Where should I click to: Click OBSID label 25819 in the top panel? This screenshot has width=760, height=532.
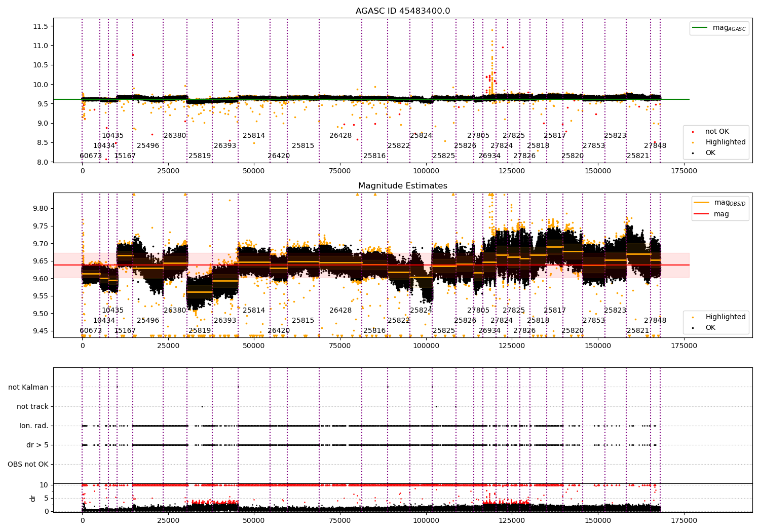pyautogui.click(x=200, y=156)
